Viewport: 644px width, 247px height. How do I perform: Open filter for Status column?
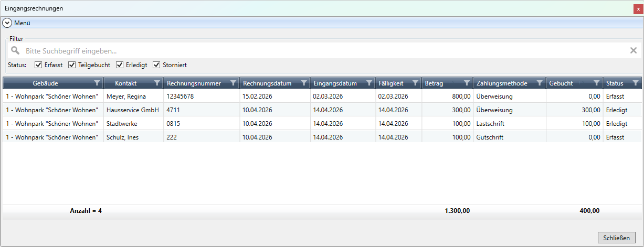click(x=636, y=83)
